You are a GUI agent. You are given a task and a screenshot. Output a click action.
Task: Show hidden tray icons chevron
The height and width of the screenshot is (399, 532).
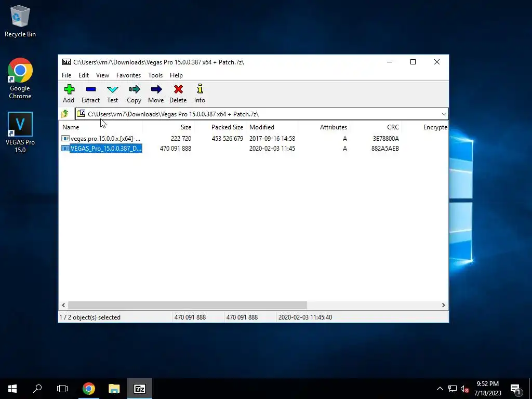440,389
